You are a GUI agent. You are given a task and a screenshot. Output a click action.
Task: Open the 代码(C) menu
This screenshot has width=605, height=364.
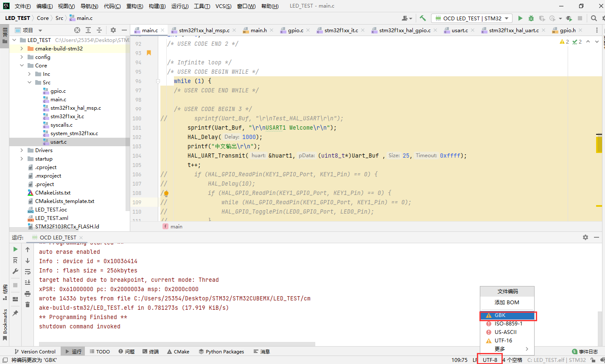coord(112,6)
